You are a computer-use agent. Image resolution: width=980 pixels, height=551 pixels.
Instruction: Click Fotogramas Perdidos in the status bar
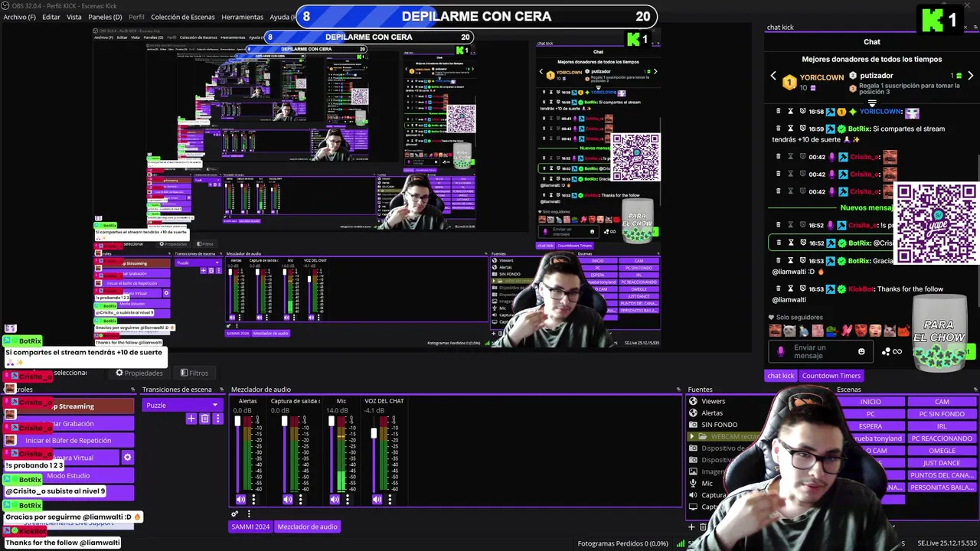(623, 543)
